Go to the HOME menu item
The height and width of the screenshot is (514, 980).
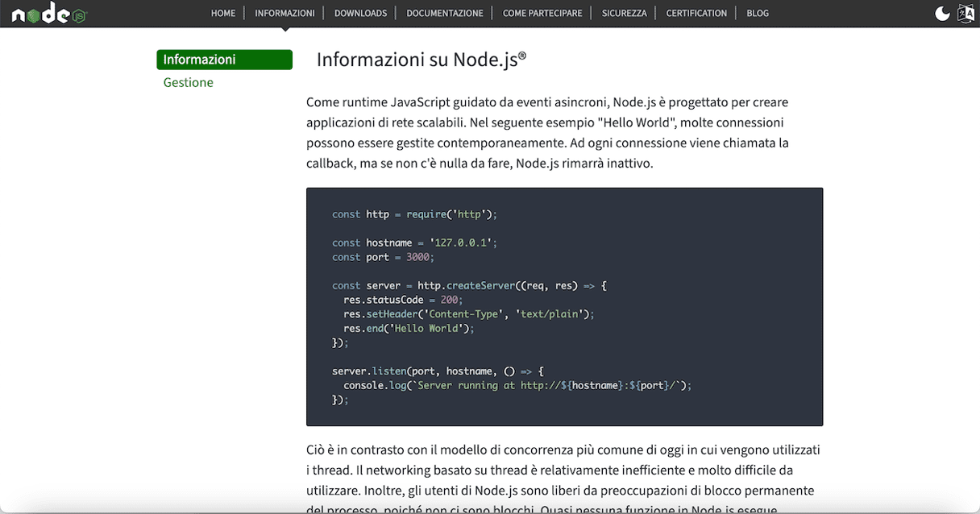pyautogui.click(x=223, y=13)
